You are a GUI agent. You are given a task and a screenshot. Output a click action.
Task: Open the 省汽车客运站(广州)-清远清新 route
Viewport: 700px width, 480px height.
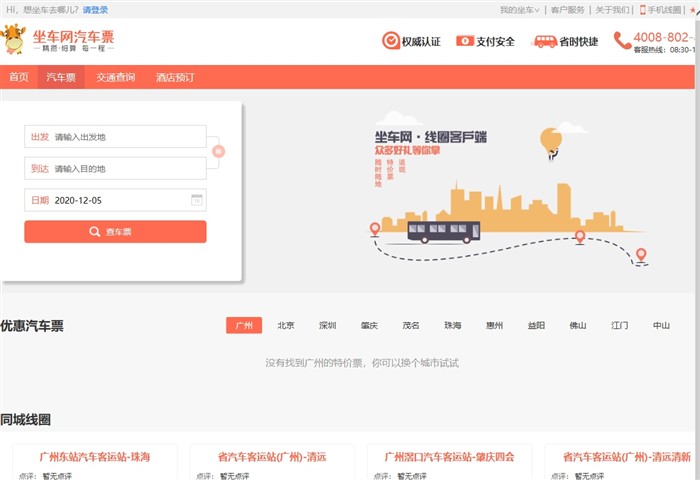(627, 457)
